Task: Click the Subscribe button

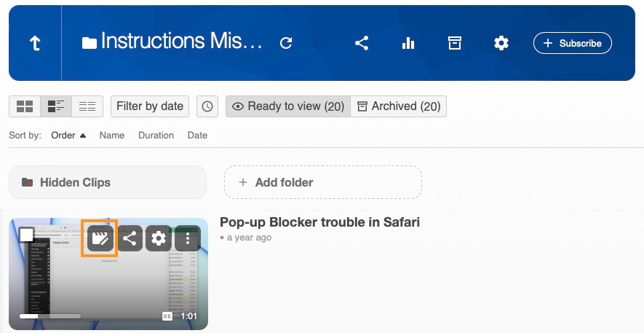Action: pos(573,44)
